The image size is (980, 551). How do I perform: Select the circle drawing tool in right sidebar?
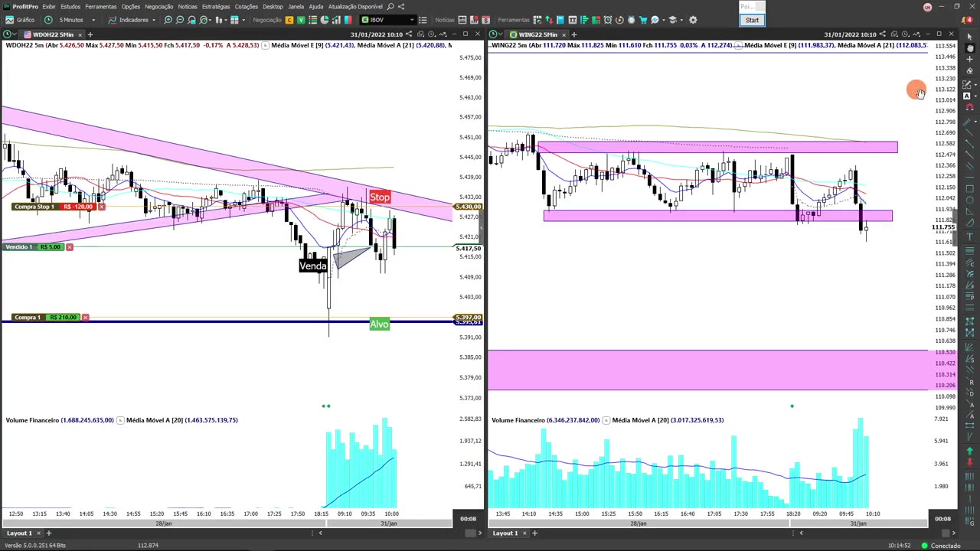(969, 200)
